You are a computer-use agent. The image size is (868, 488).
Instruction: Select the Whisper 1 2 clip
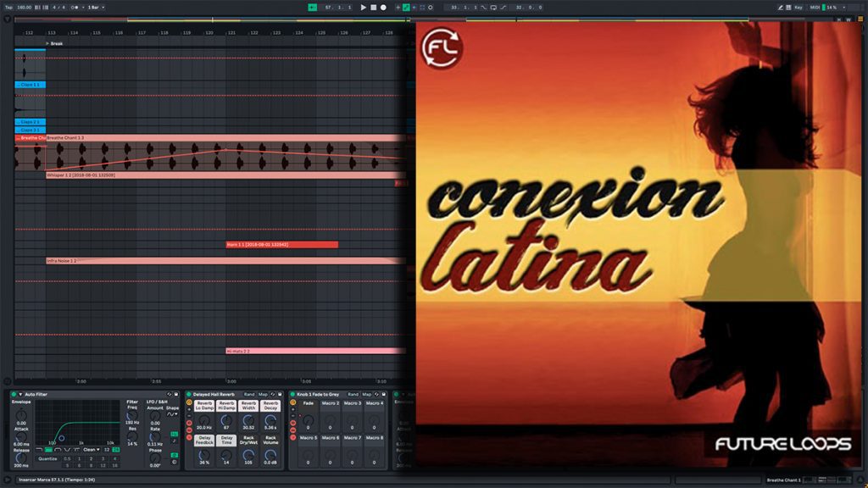225,175
